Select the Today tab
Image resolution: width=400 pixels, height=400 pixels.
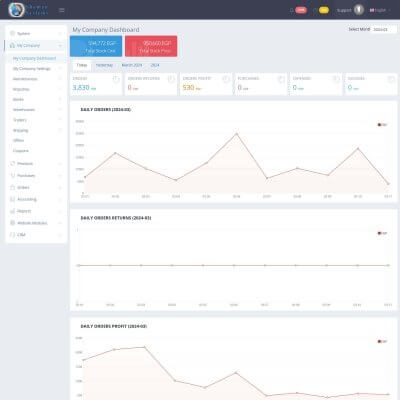pyautogui.click(x=82, y=65)
